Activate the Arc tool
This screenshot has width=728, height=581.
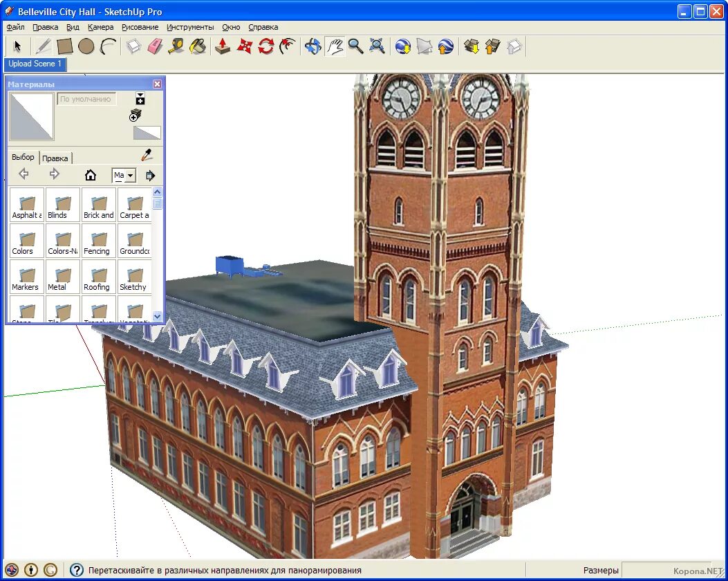(x=108, y=46)
